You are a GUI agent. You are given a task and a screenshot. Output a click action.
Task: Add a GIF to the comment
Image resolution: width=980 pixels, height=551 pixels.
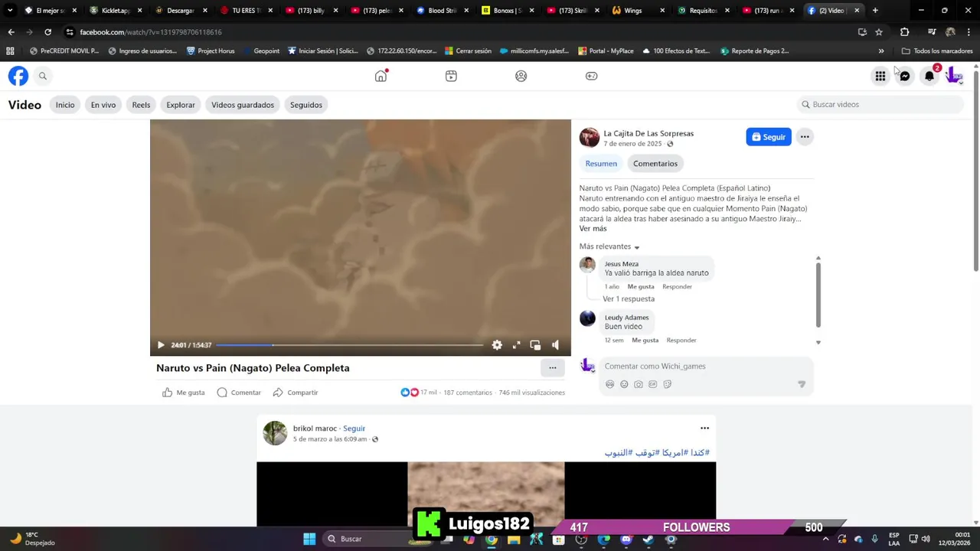tap(652, 384)
